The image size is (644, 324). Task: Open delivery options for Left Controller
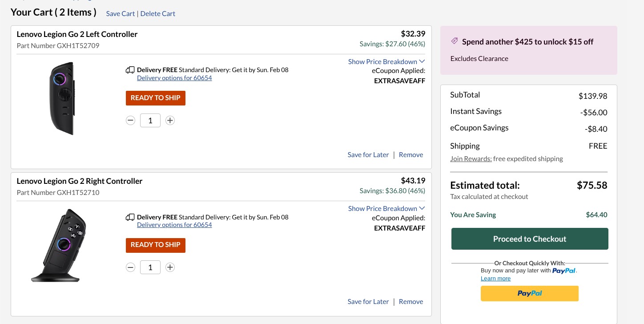coord(174,78)
